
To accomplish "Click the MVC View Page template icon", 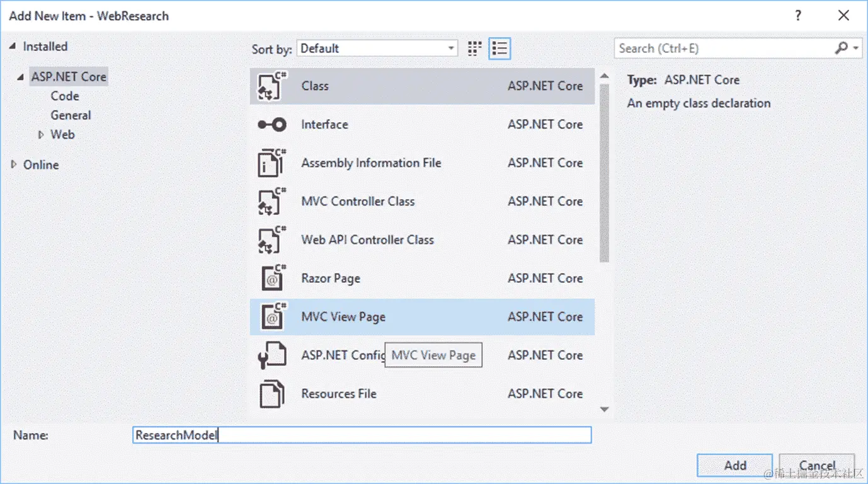I will [274, 316].
